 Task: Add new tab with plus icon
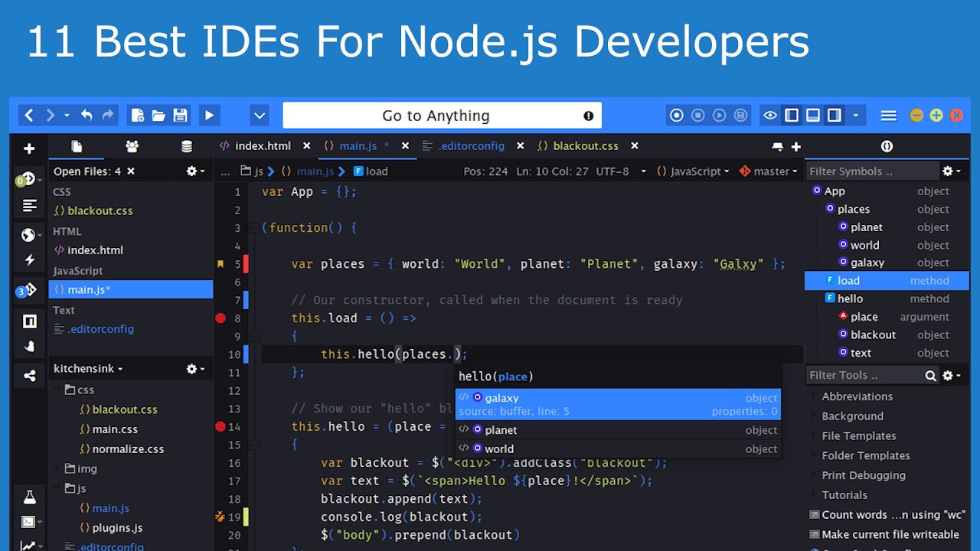pyautogui.click(x=795, y=146)
